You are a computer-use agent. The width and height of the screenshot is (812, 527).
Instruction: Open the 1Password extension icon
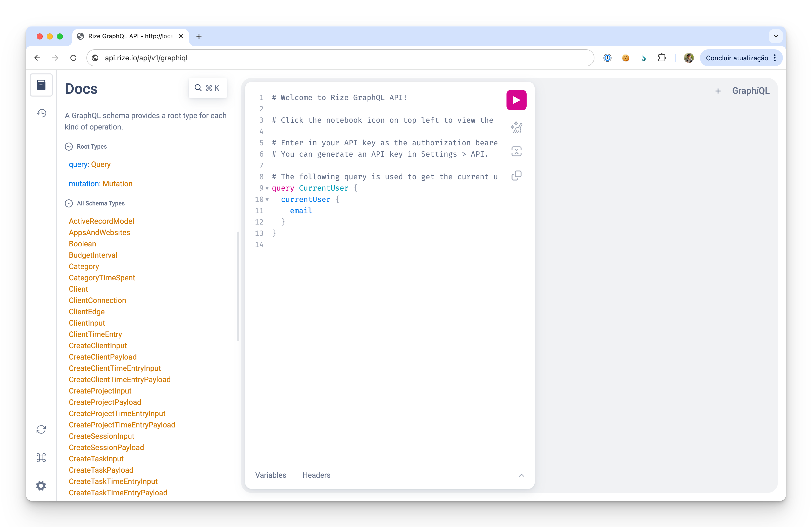pyautogui.click(x=607, y=58)
